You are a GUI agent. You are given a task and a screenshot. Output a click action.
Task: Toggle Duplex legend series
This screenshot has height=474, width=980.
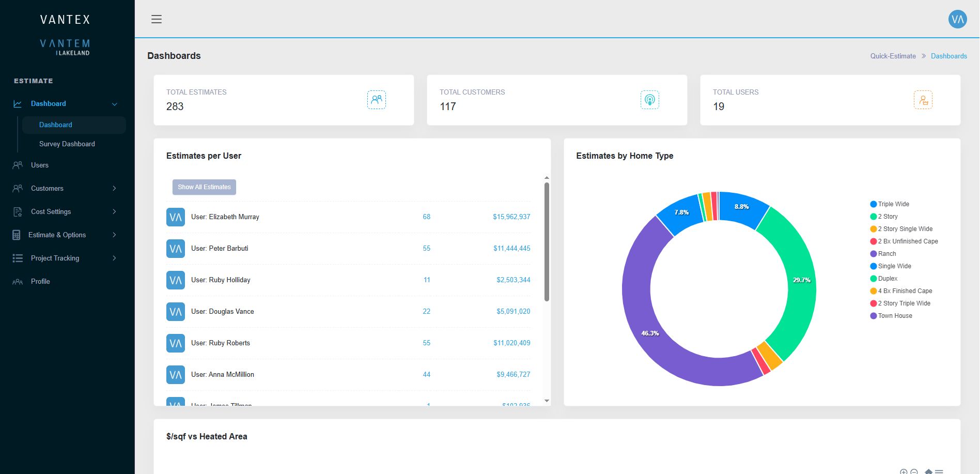[884, 279]
